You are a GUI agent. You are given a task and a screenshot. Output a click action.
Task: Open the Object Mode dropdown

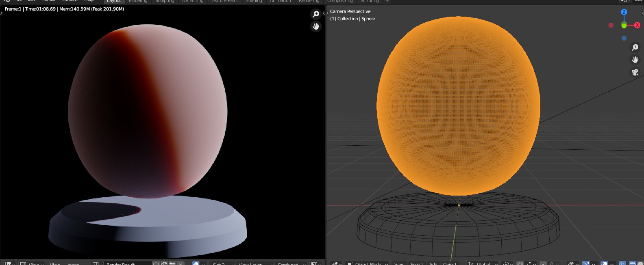coord(368,263)
